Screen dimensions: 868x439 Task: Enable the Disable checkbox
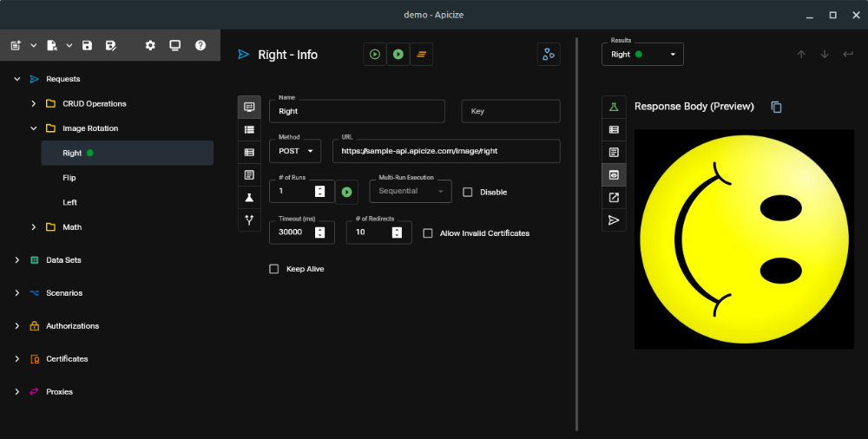(468, 192)
